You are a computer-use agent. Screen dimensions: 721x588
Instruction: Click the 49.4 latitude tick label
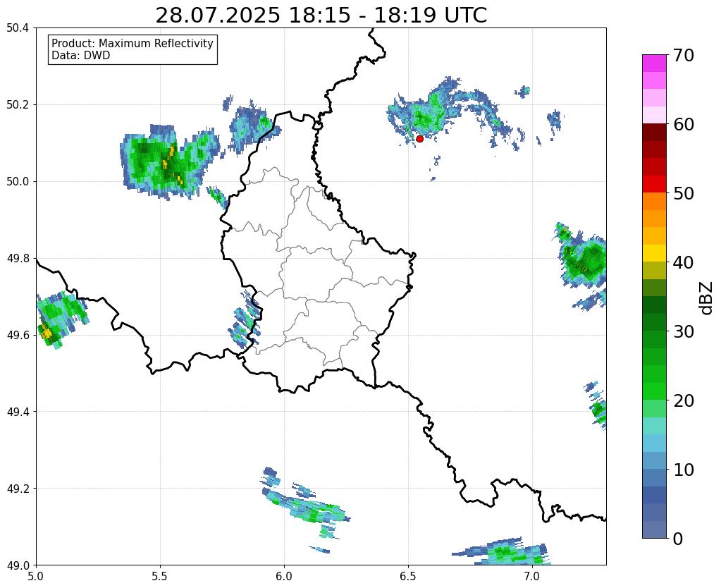coord(18,411)
